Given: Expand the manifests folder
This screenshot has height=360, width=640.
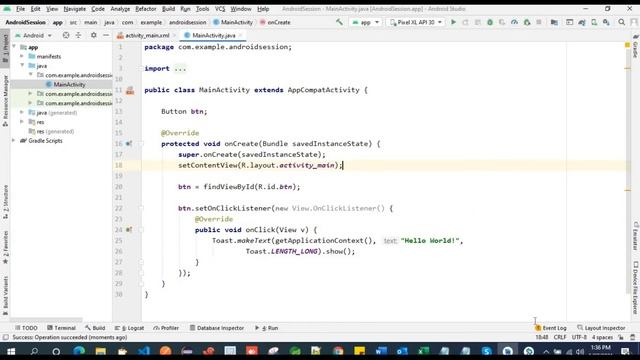Looking at the screenshot, I should point(22,56).
